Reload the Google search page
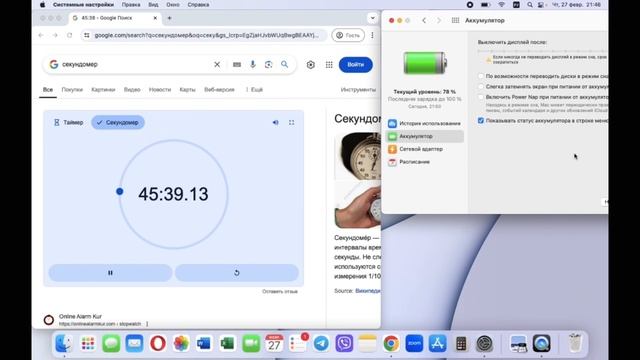Viewport: 640px width, 360px height. tap(69, 36)
